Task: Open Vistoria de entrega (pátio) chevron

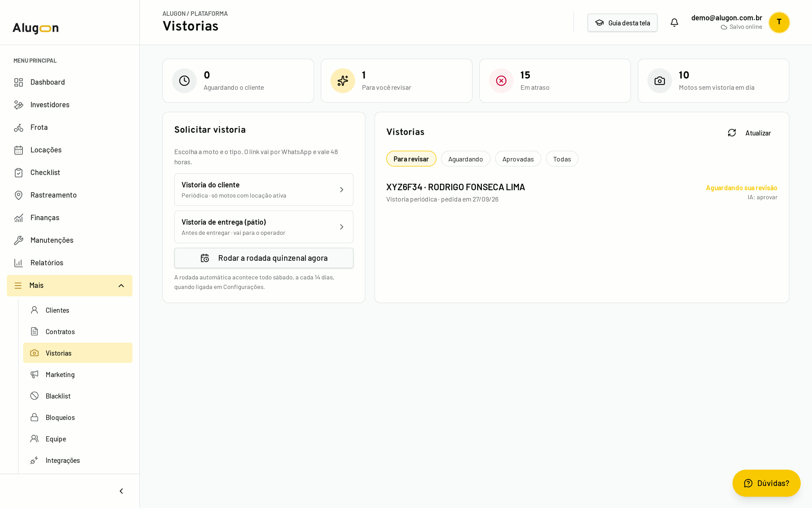Action: [342, 227]
